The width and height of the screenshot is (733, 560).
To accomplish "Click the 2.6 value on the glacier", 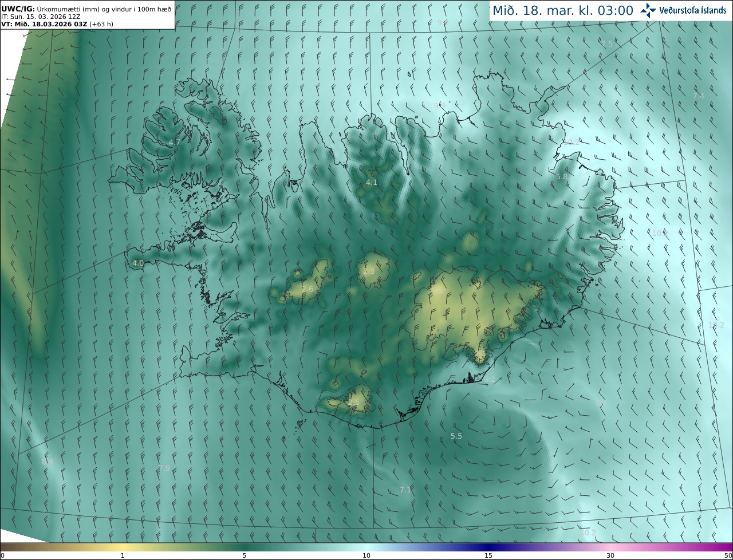I will point(308,289).
